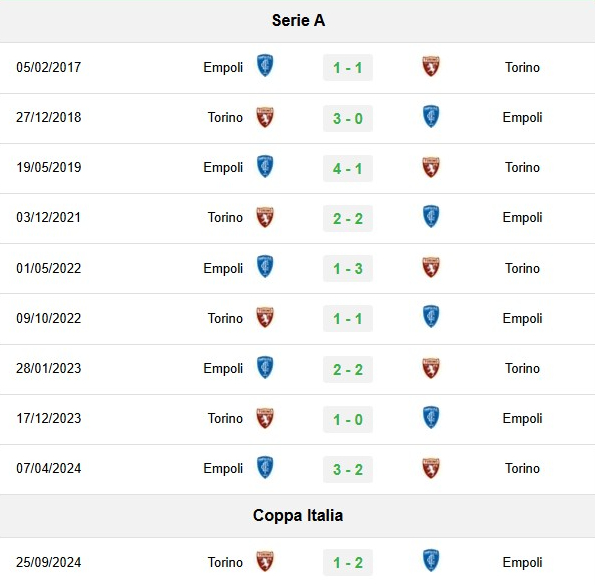
Task: Click Torino crest in 09/10/2022 match row
Action: click(x=265, y=317)
